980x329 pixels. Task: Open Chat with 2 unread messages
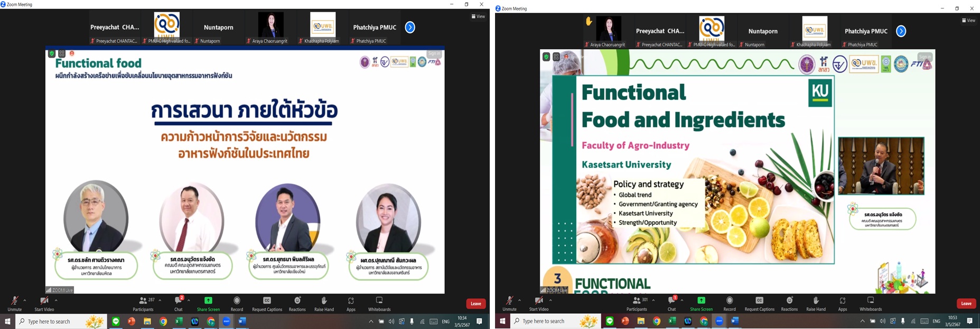pyautogui.click(x=179, y=304)
